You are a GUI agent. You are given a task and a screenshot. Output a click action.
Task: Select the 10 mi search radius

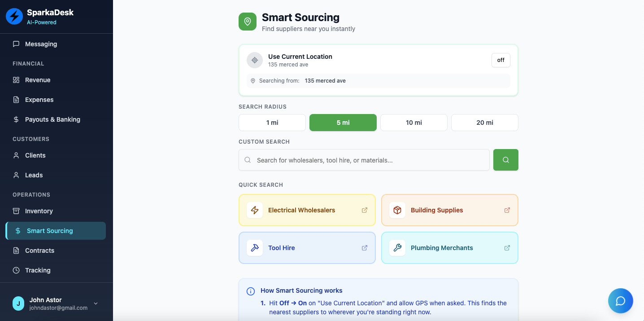click(414, 123)
